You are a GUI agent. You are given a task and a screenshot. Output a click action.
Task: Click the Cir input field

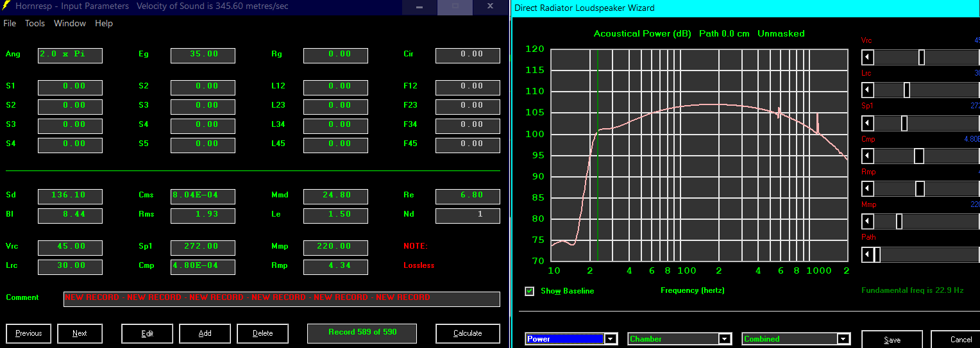click(x=468, y=55)
